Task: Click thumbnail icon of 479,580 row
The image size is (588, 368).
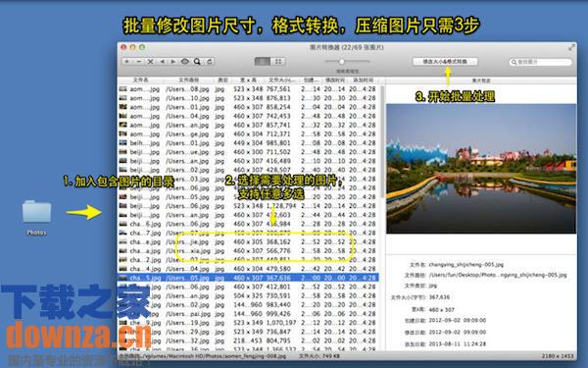Action: 123,269
